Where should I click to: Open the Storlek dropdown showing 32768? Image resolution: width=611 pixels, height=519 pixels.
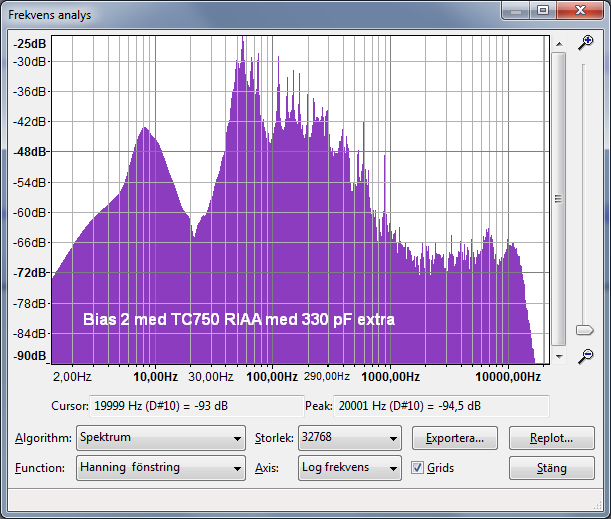pos(350,438)
